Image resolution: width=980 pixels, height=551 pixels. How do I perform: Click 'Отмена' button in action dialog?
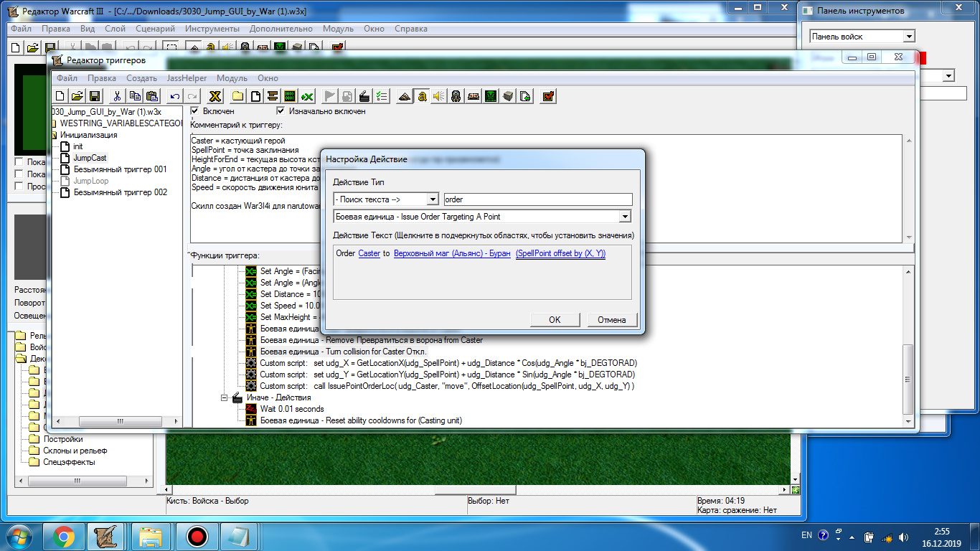coord(612,320)
